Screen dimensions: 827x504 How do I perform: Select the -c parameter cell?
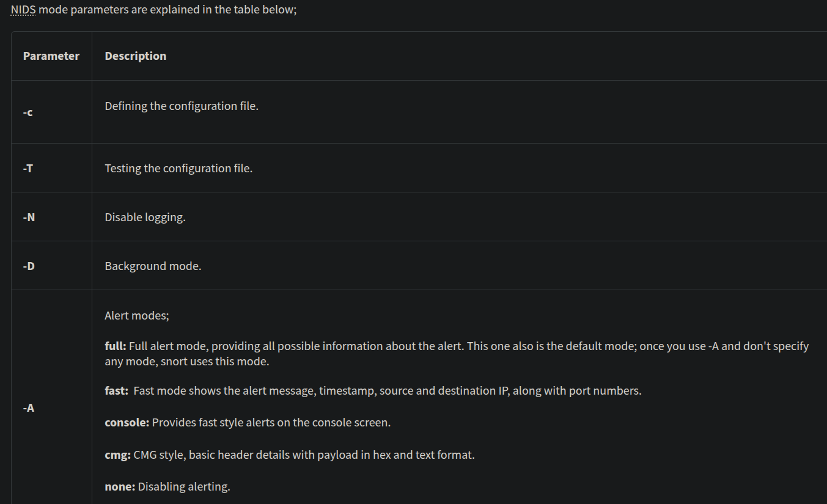click(28, 112)
